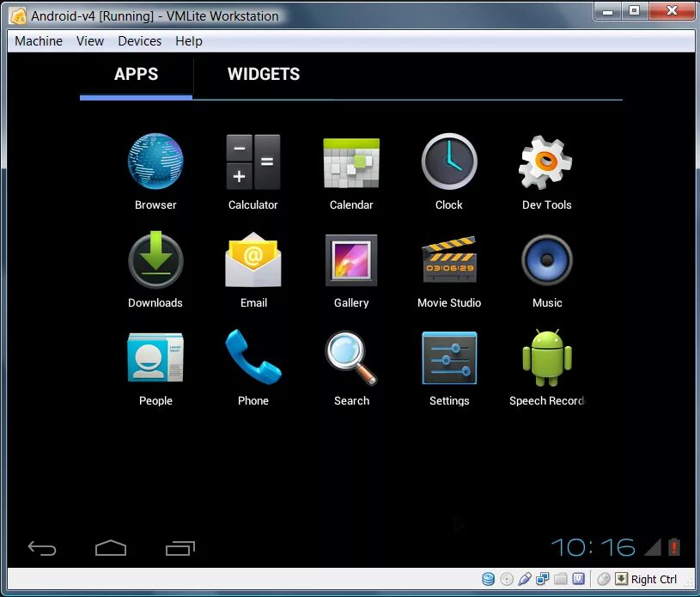Open the Devices menu
This screenshot has width=700, height=597.
click(140, 41)
